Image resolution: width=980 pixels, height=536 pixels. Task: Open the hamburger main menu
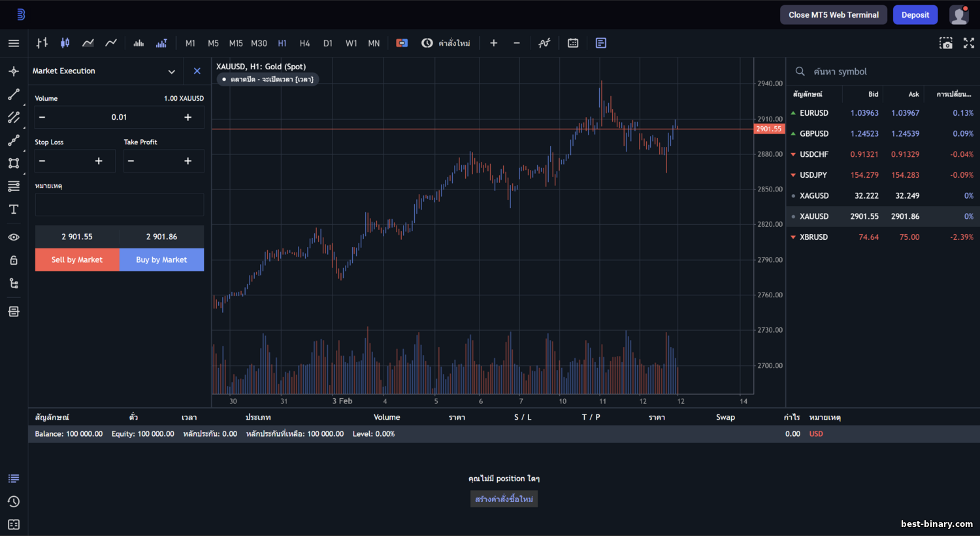(x=14, y=43)
